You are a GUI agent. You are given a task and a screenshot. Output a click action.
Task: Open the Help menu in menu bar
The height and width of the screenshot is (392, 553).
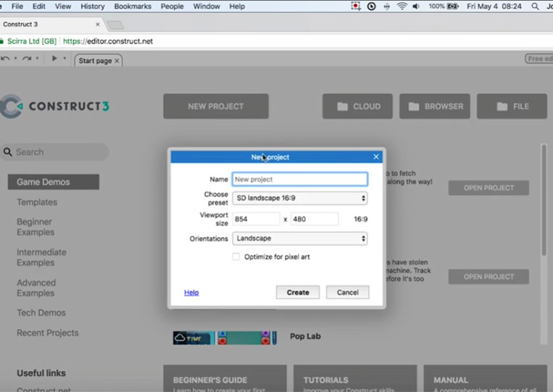click(x=237, y=7)
